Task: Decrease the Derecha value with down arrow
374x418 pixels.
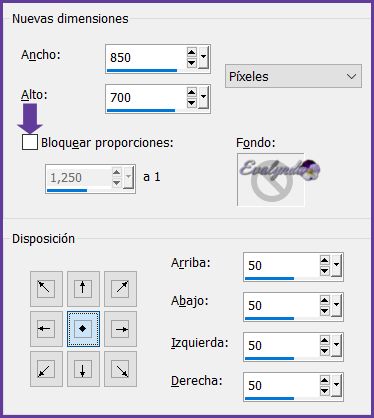Action: (x=324, y=391)
